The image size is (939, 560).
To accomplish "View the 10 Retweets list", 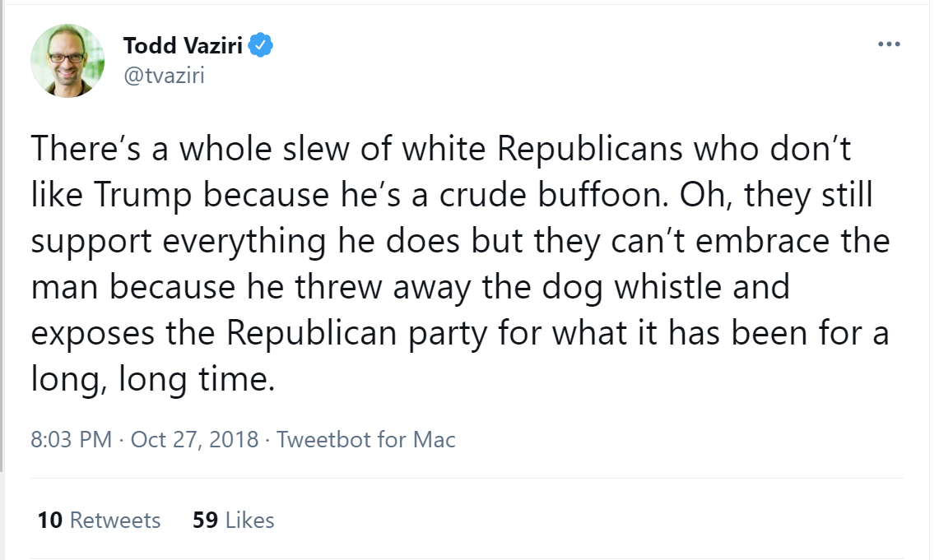I will point(99,520).
